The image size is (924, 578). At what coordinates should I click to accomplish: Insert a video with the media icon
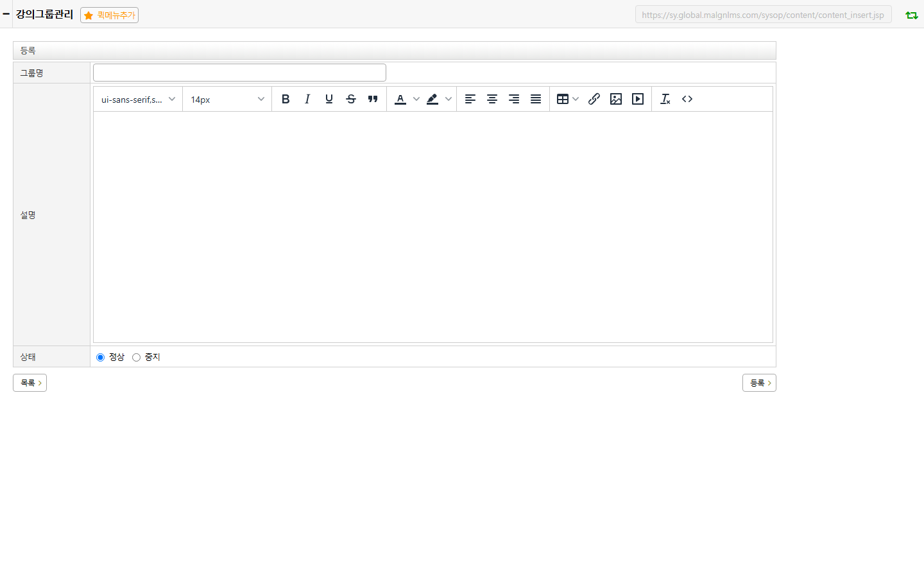[x=638, y=99]
